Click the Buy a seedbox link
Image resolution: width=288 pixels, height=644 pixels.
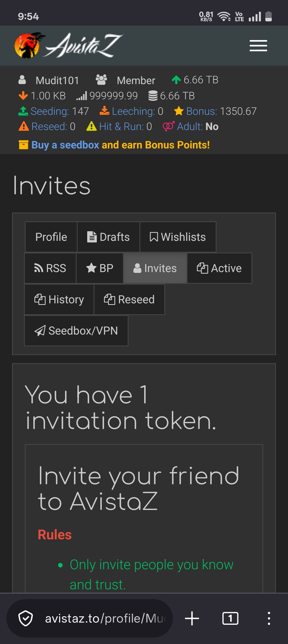point(65,145)
